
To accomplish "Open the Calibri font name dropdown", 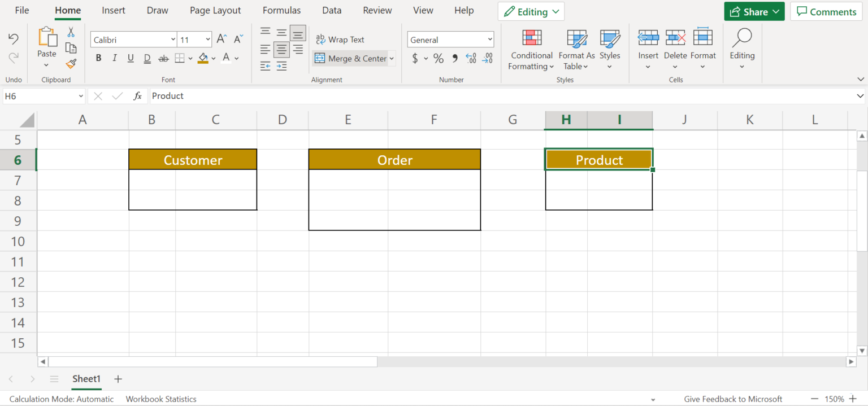I will click(173, 40).
